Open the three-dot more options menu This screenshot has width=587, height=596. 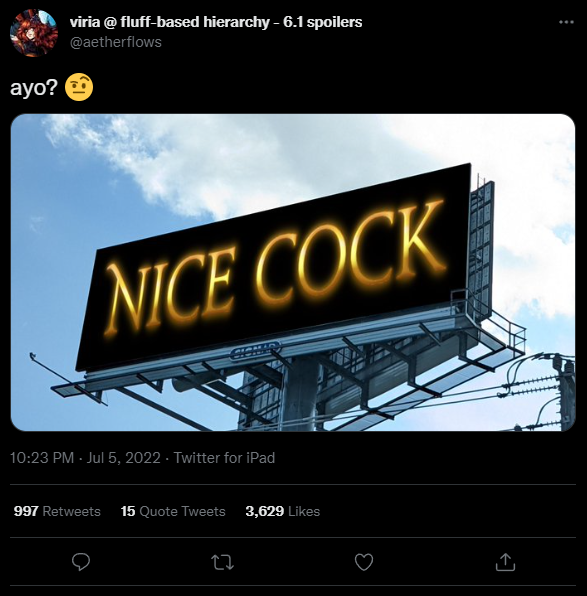tap(566, 22)
